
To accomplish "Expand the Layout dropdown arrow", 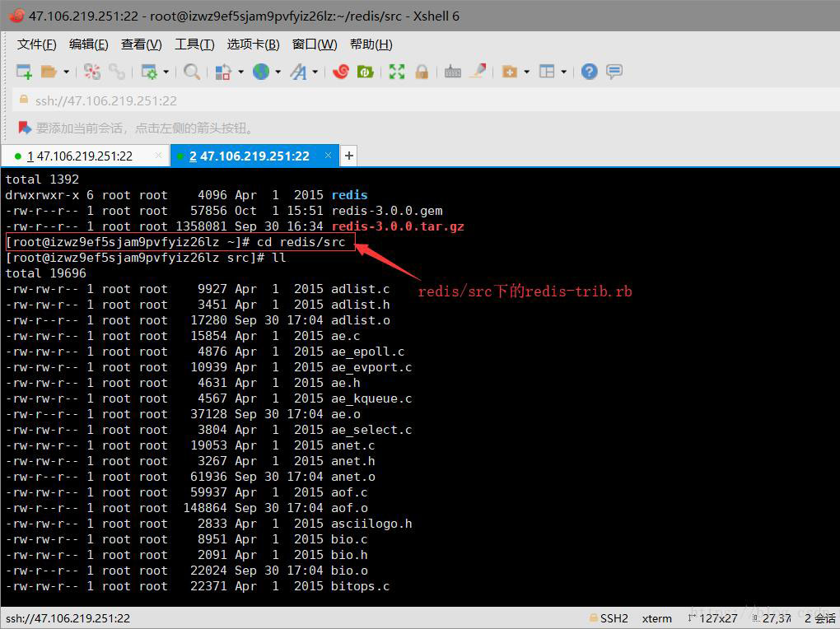I will click(x=563, y=72).
